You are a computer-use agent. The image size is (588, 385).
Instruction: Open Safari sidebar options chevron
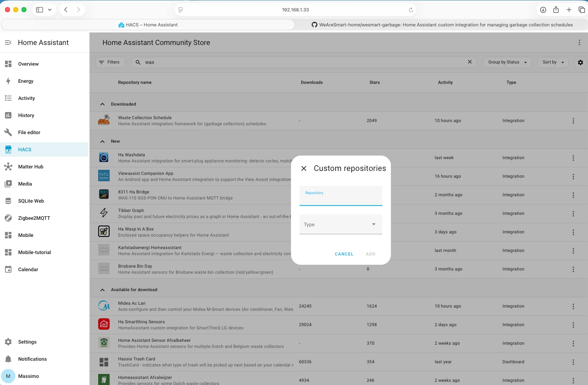pos(50,10)
